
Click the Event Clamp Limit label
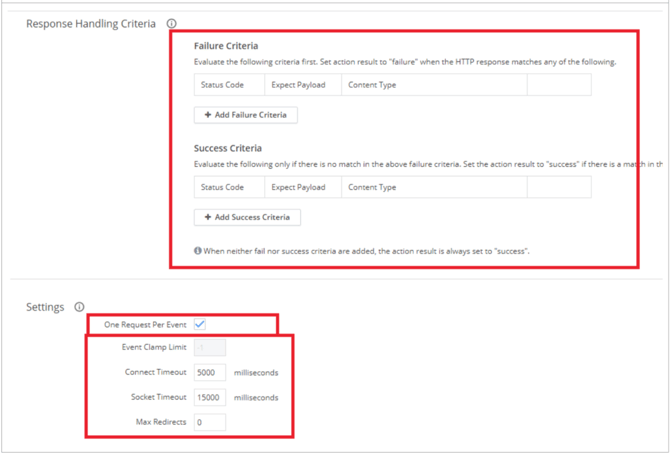tap(154, 347)
